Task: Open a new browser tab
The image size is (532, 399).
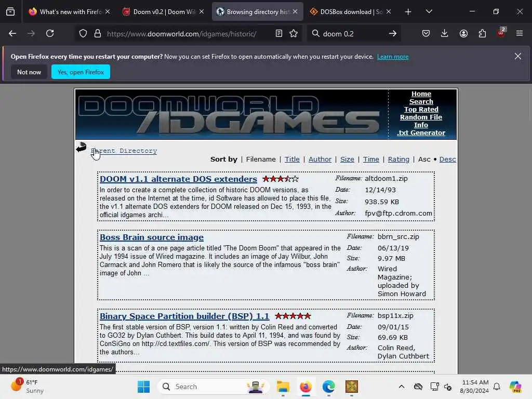Action: tap(408, 12)
